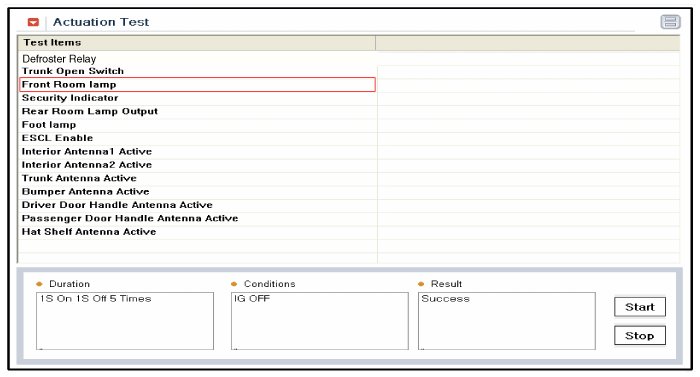Choose Hat Shelf Antenna Active row

click(197, 232)
